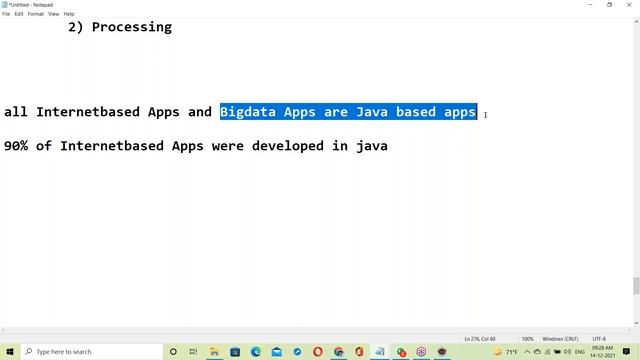Click 'Ln 276, Col 60' in status bar
The image size is (640, 360).
480,339
